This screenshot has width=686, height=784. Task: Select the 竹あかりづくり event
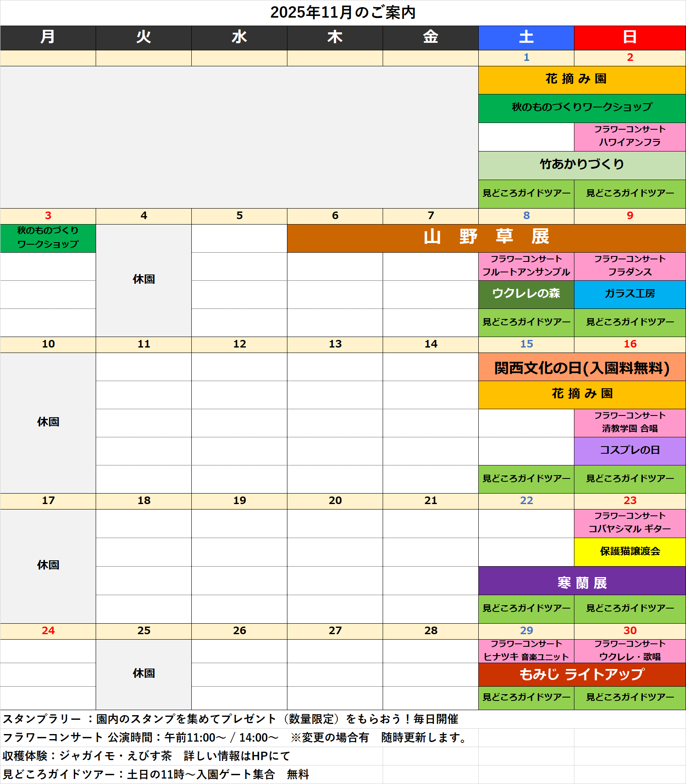pyautogui.click(x=582, y=165)
